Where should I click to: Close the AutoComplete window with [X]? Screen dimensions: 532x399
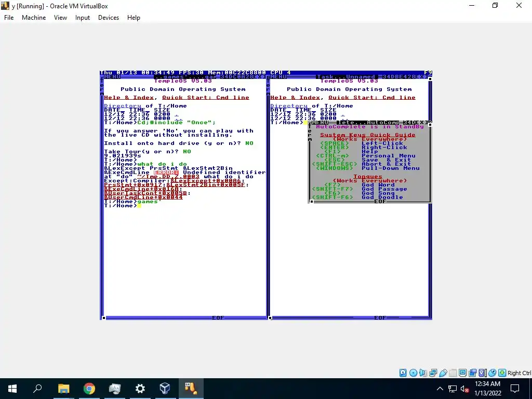422,122
